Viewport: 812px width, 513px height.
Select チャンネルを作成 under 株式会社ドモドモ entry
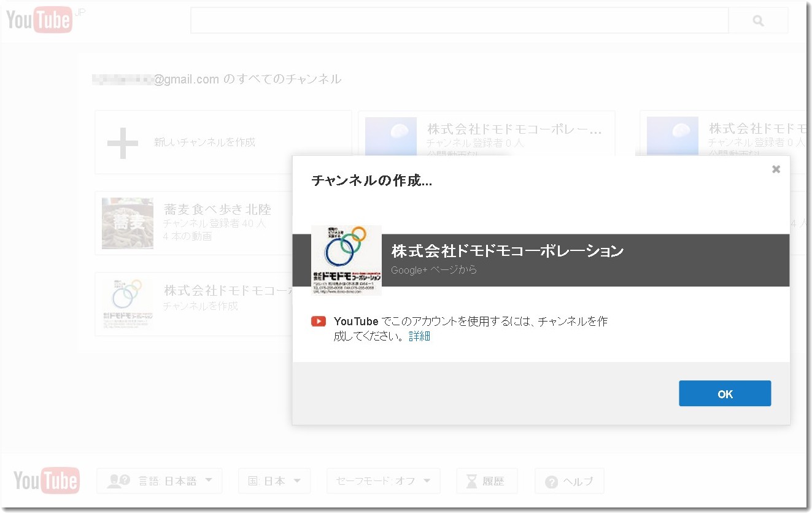coord(199,306)
